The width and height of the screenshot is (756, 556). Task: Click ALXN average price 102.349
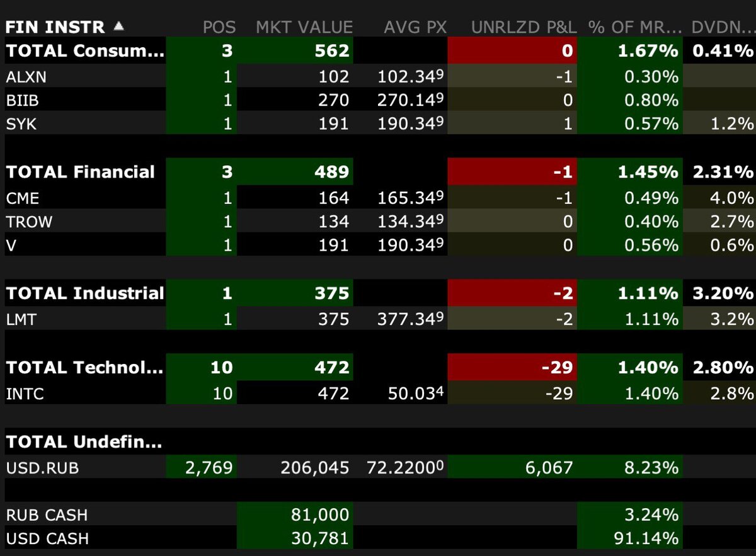(x=411, y=76)
